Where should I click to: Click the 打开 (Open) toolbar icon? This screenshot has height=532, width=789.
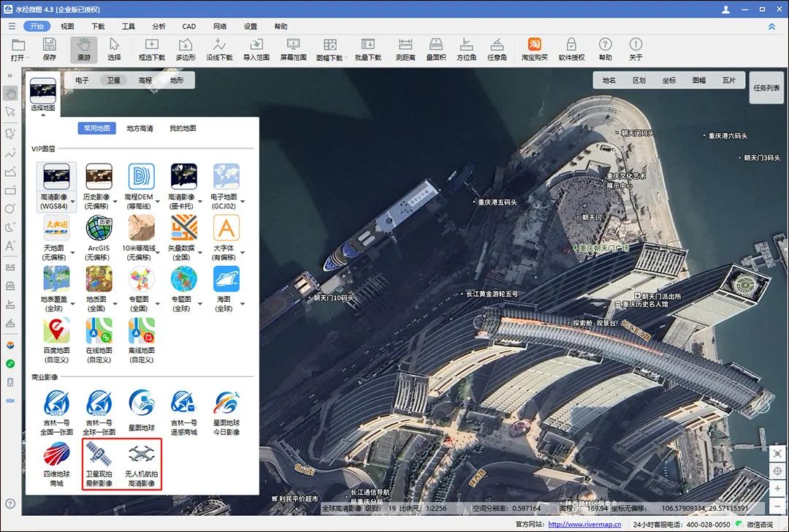[18, 49]
